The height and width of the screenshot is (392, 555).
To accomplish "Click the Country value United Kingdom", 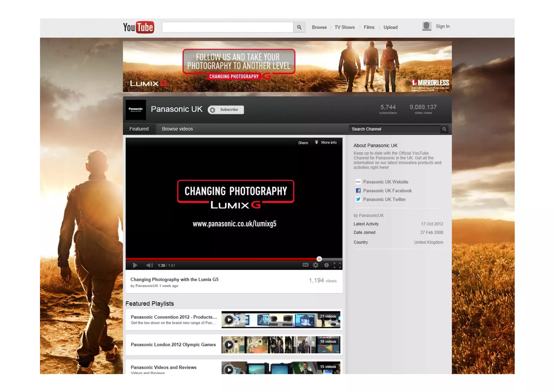I will 428,242.
